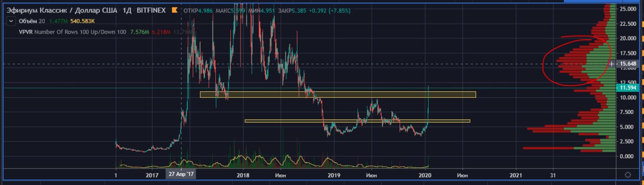This screenshot has height=185, width=644.
Task: Click the 2017 label on the time axis
Action: tap(152, 175)
